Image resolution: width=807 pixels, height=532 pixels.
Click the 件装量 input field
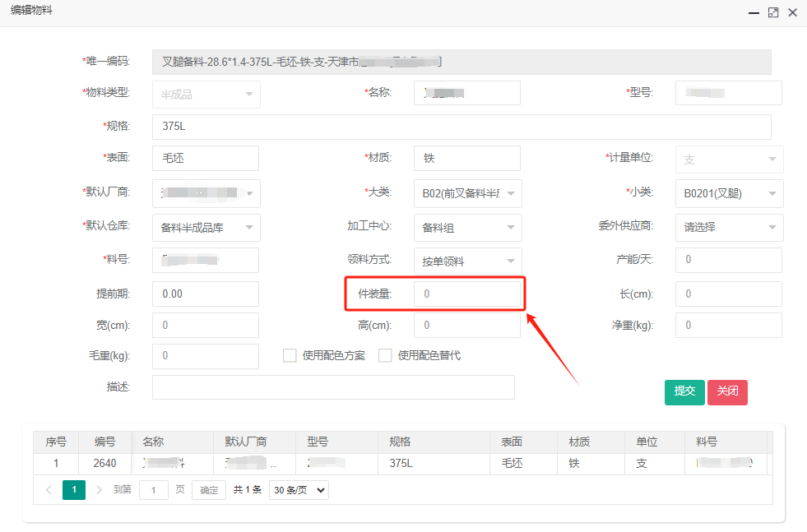[x=467, y=294]
